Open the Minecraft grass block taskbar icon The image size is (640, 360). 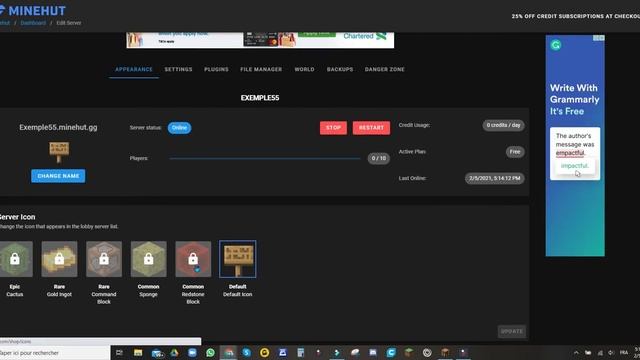tap(409, 353)
